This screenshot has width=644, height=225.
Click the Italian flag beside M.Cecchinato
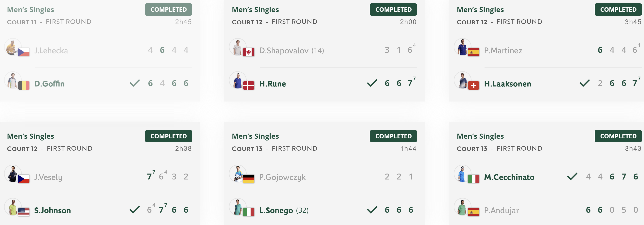click(x=473, y=179)
